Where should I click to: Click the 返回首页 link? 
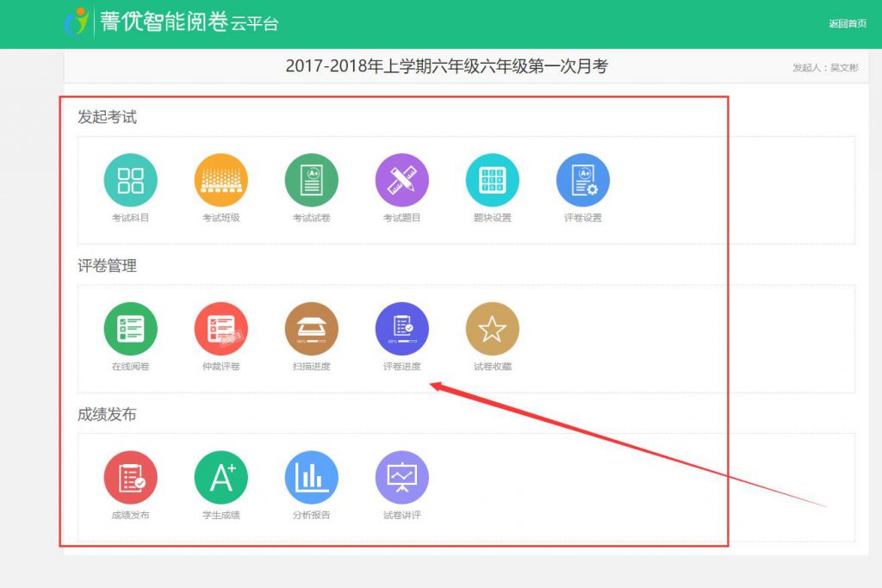pyautogui.click(x=847, y=24)
